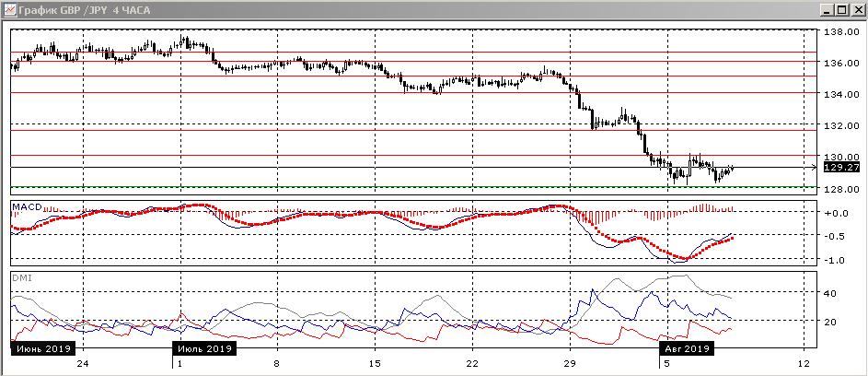868x376 pixels.
Task: Click the Авг 2019 month marker
Action: 684,349
